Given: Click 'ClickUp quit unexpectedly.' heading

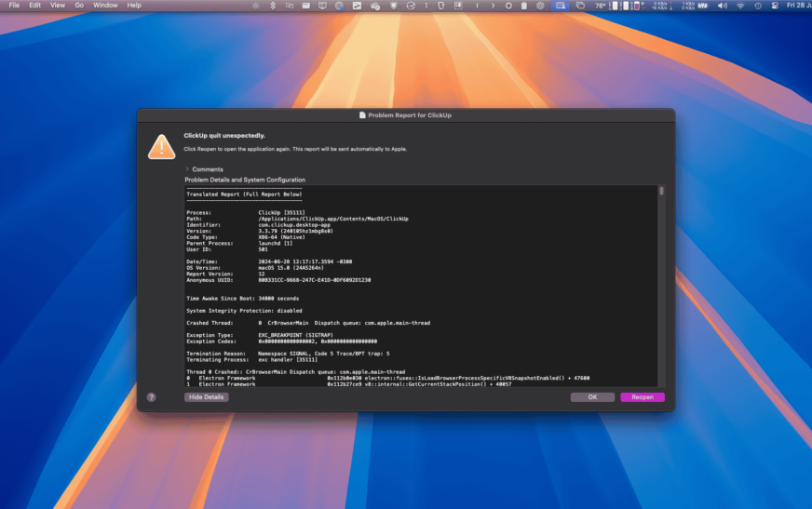Looking at the screenshot, I should 224,136.
